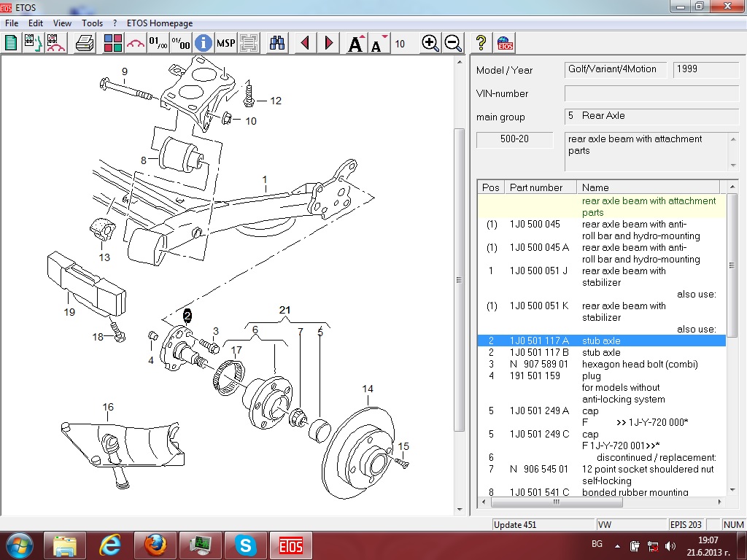Open the View menu
The height and width of the screenshot is (560, 747).
pos(62,23)
